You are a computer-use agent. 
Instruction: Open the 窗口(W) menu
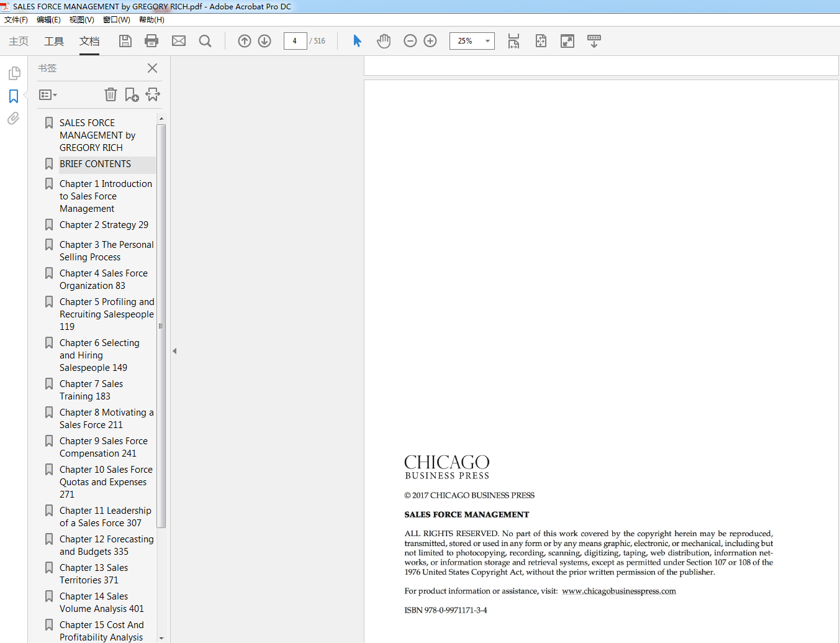tap(116, 20)
